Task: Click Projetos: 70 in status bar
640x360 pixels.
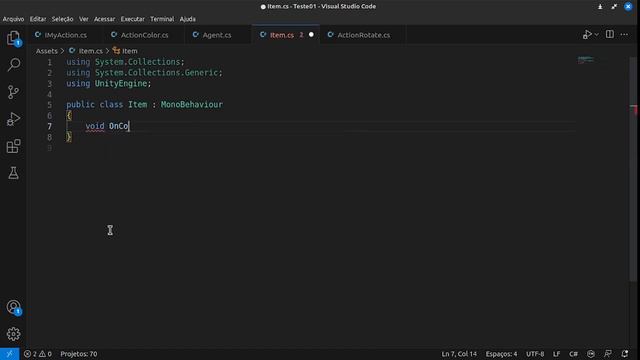Action: (x=79, y=354)
